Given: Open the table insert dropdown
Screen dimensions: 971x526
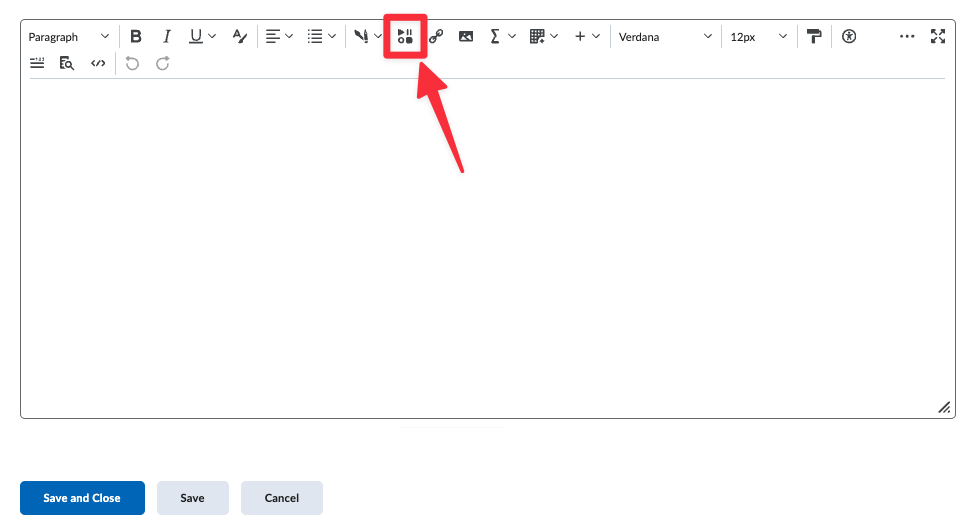Looking at the screenshot, I should [x=543, y=37].
